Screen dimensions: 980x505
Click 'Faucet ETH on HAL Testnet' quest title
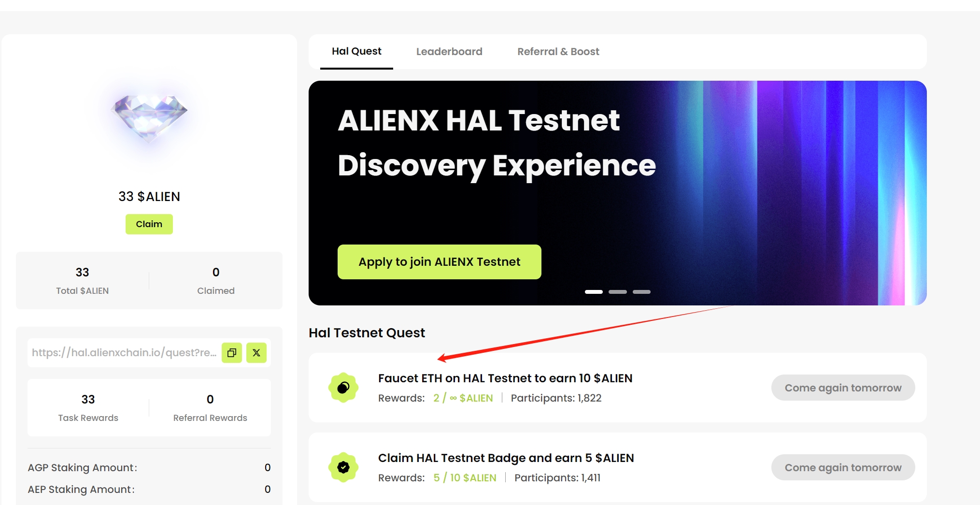click(x=505, y=378)
